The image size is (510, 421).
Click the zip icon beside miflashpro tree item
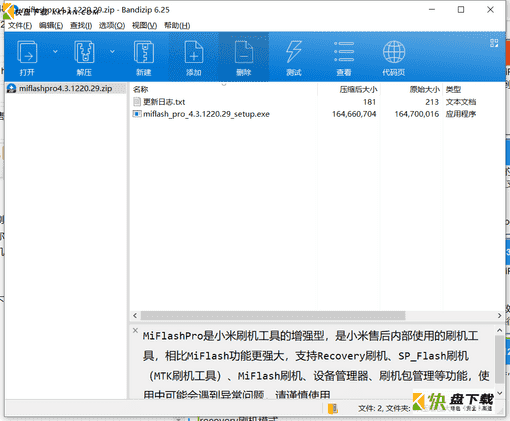point(12,88)
